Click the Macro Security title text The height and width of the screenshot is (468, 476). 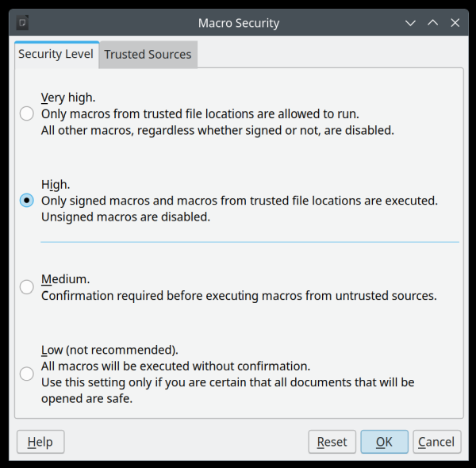coord(239,23)
